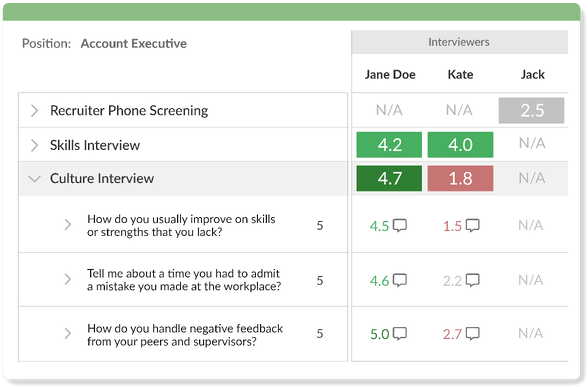
Task: View Kate's comment beside the 2.2 score
Action: coord(472,280)
